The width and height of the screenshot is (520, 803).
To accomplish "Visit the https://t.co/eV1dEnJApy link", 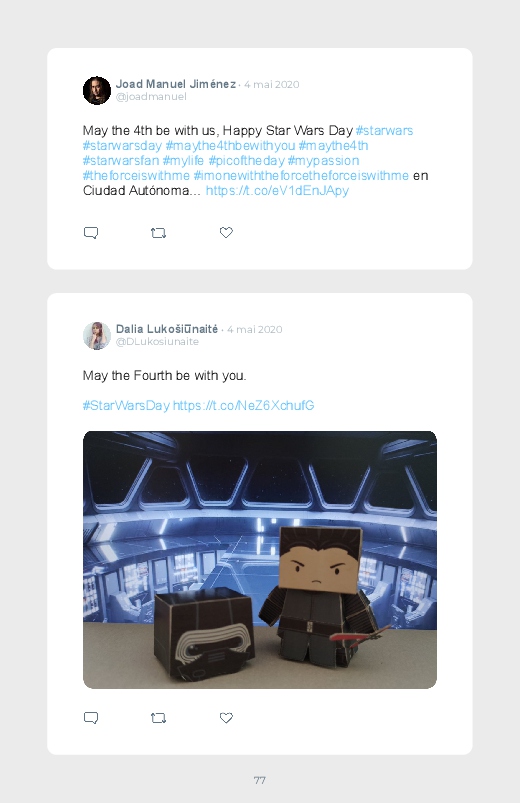I will point(277,191).
